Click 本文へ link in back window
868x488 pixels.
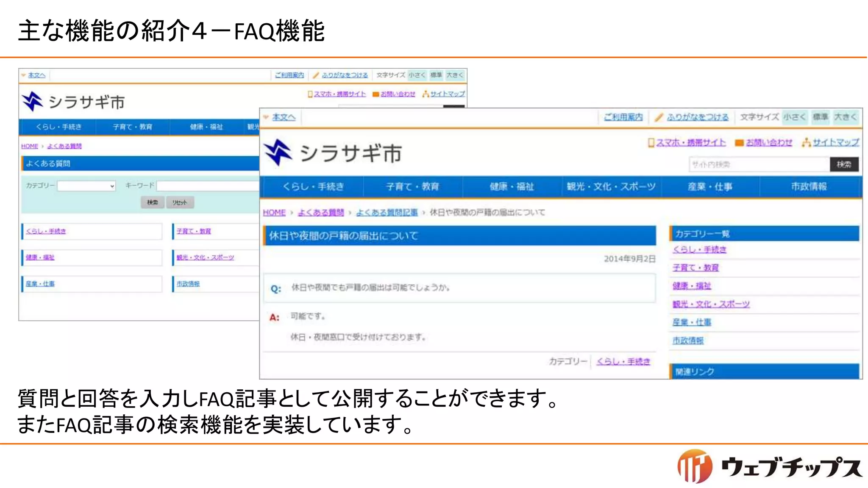37,75
